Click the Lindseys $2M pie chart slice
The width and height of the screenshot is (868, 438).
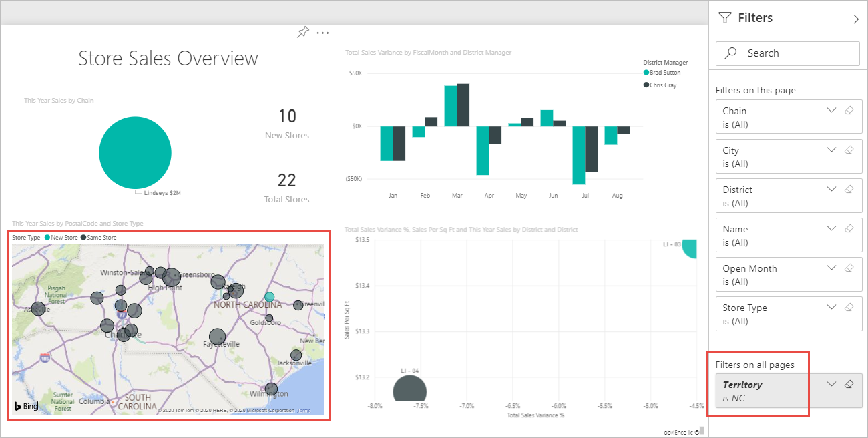coord(135,152)
